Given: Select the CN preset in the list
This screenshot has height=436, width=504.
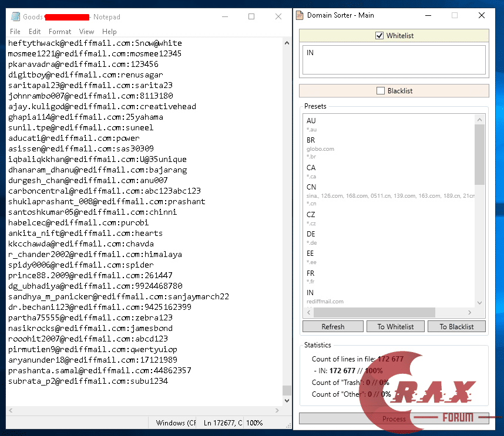Looking at the screenshot, I should [311, 187].
